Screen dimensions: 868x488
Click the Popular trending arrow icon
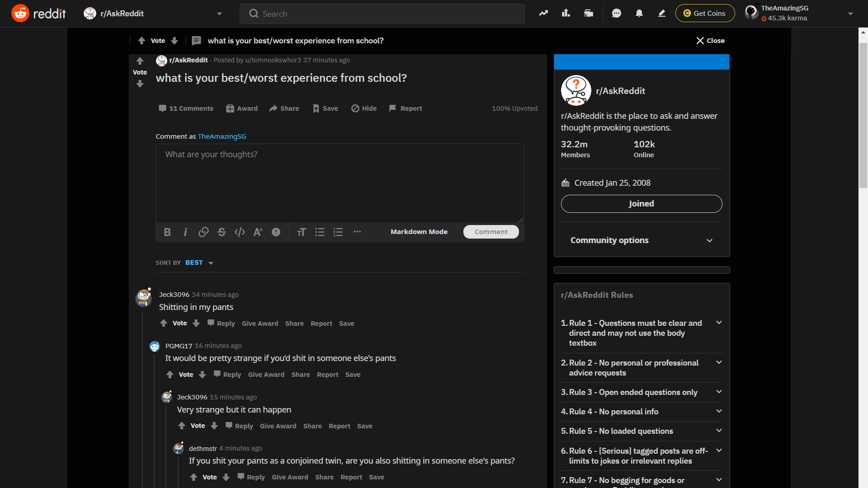click(x=543, y=14)
